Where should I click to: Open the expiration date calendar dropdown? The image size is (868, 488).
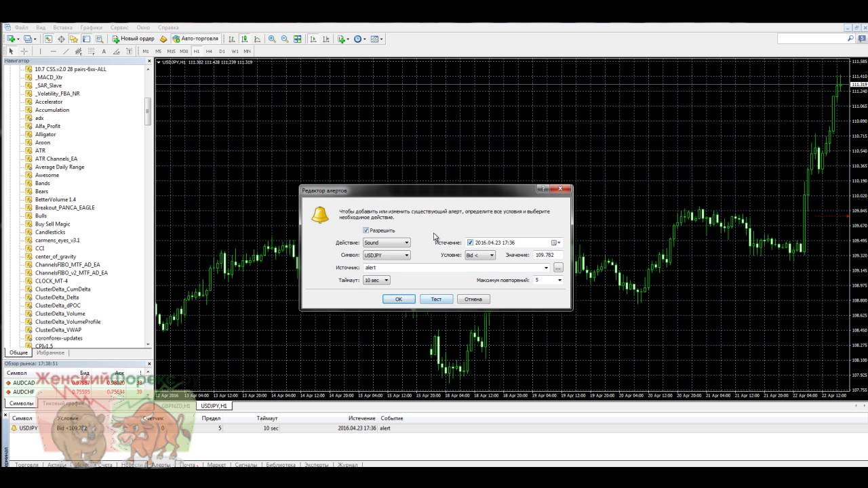(556, 243)
